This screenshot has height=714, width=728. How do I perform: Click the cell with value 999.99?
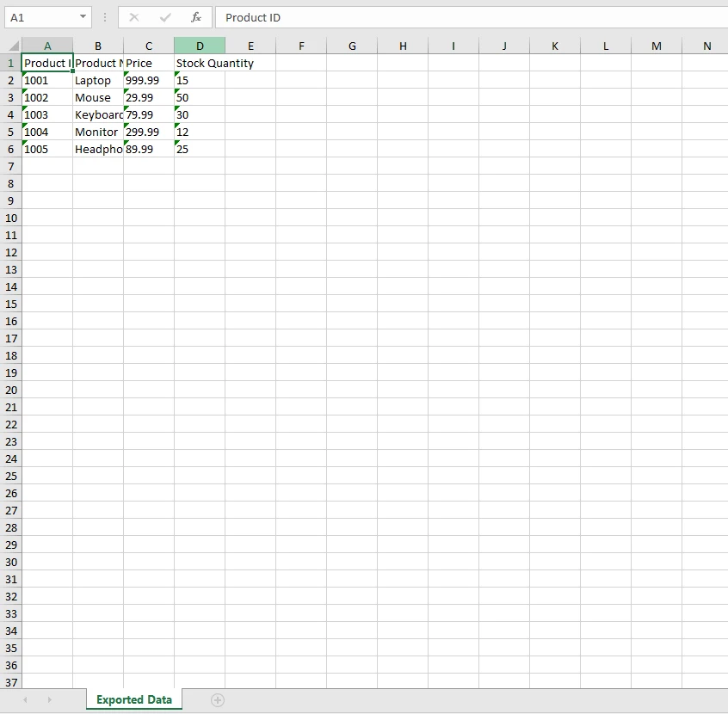coord(148,80)
